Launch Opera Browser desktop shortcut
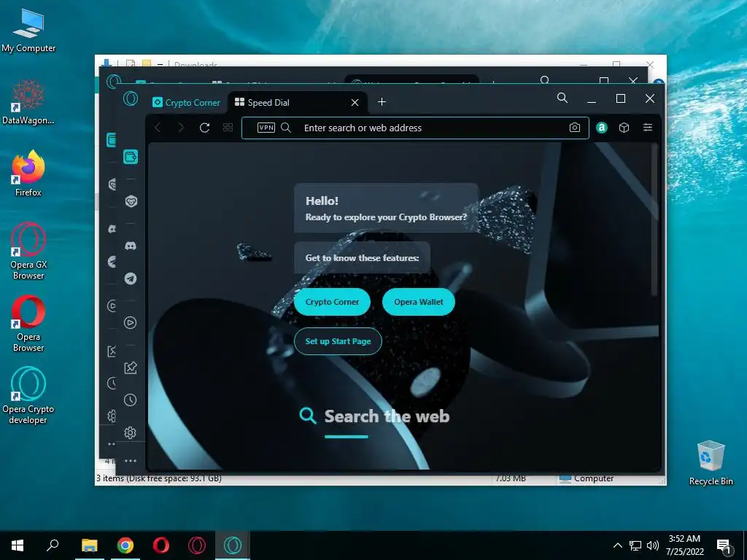Viewport: 747px width, 560px height. 28,324
